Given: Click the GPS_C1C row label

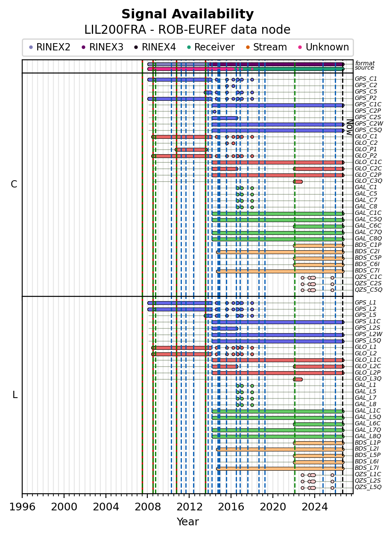Looking at the screenshot, I should pos(368,105).
